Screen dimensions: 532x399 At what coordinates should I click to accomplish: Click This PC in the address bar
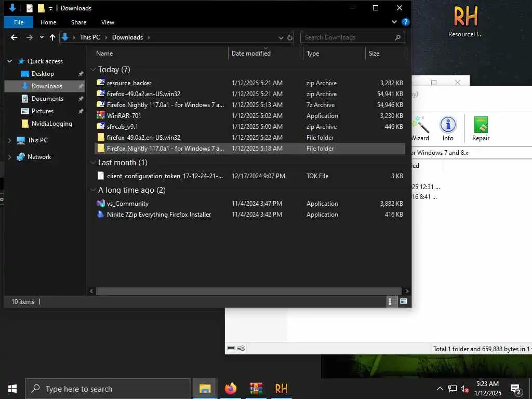click(x=90, y=37)
